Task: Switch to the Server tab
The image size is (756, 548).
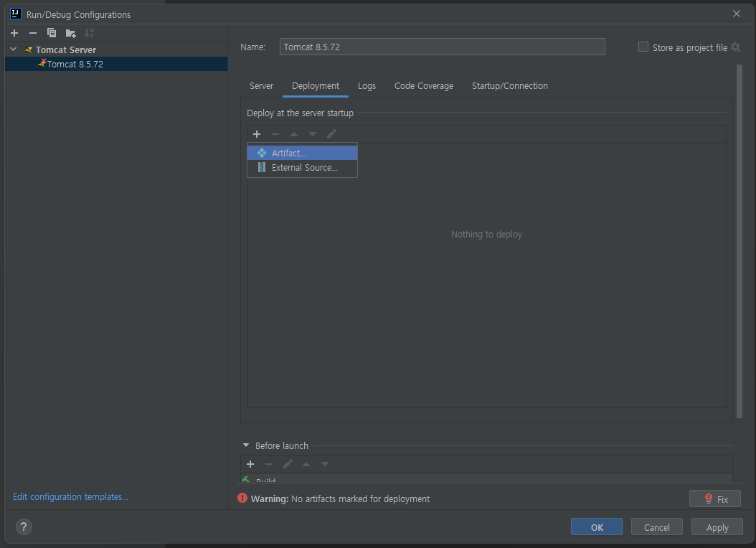Action: click(261, 86)
